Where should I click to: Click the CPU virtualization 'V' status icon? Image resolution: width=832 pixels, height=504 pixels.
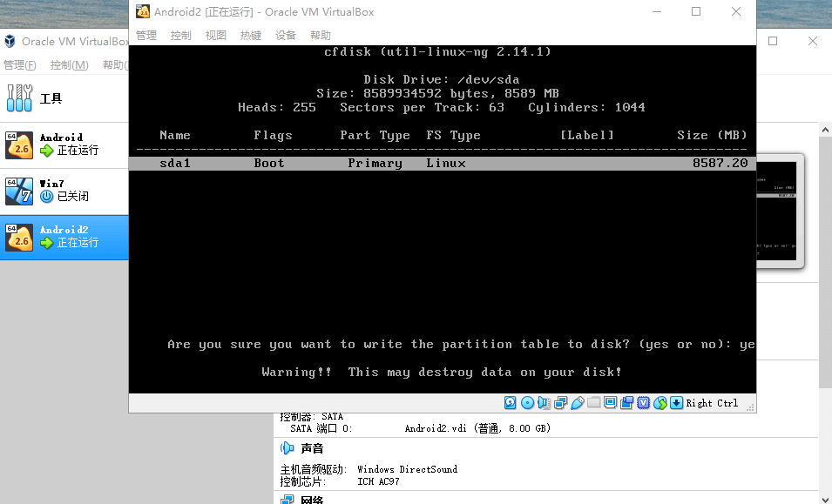[644, 402]
